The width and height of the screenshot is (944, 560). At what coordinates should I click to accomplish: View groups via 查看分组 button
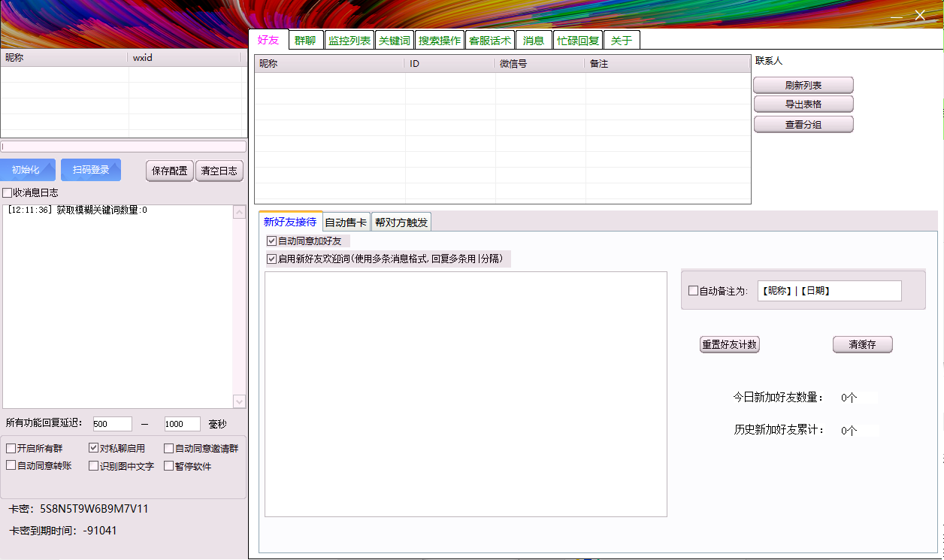pos(803,123)
